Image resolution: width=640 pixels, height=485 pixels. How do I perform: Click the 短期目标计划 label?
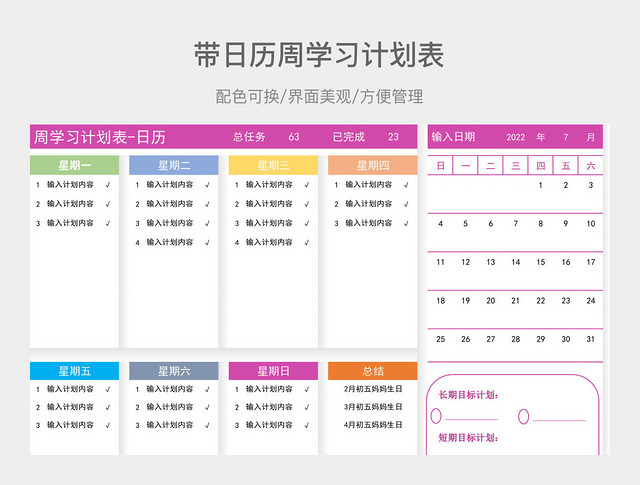(468, 438)
